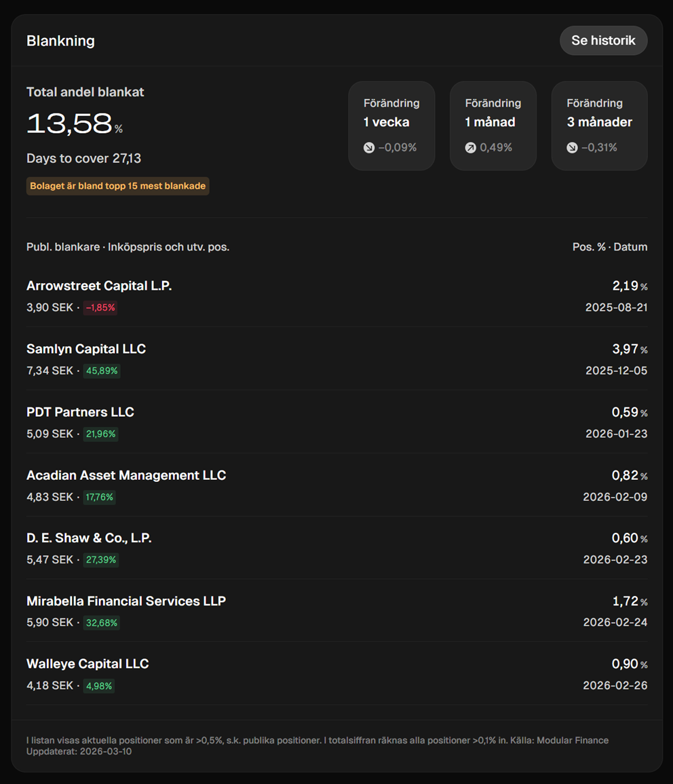This screenshot has height=784, width=673.
Task: Select the Förändring 1 vecka card
Action: pyautogui.click(x=391, y=126)
